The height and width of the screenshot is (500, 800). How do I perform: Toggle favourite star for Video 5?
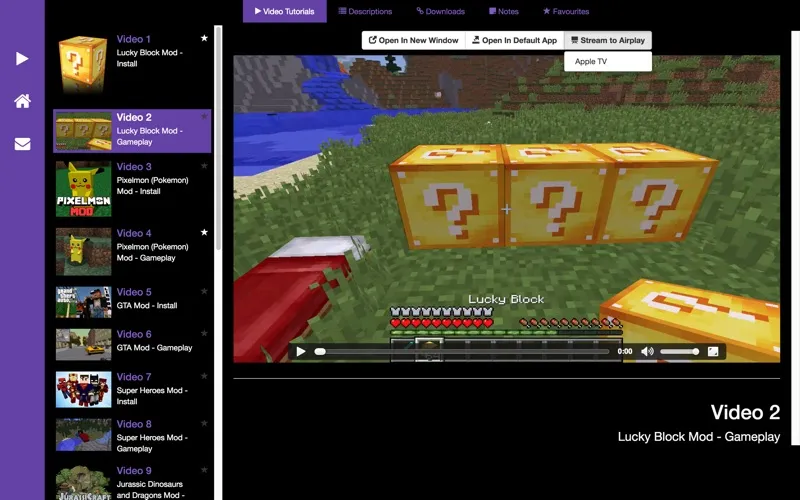[204, 291]
